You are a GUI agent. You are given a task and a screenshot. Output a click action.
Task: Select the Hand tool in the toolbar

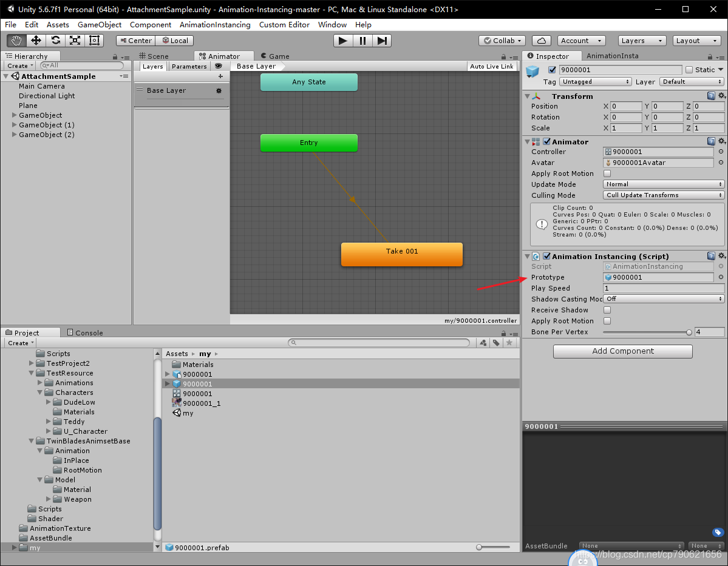click(17, 41)
